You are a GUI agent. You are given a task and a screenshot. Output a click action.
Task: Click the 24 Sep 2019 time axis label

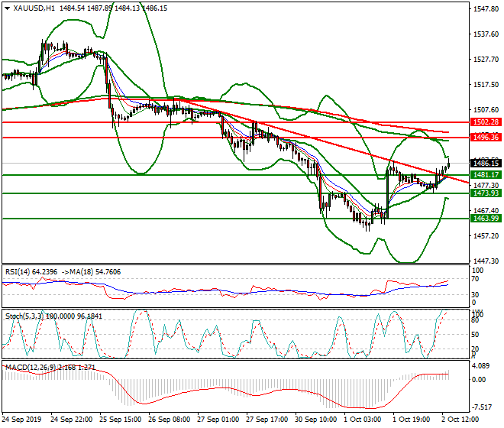tap(23, 420)
